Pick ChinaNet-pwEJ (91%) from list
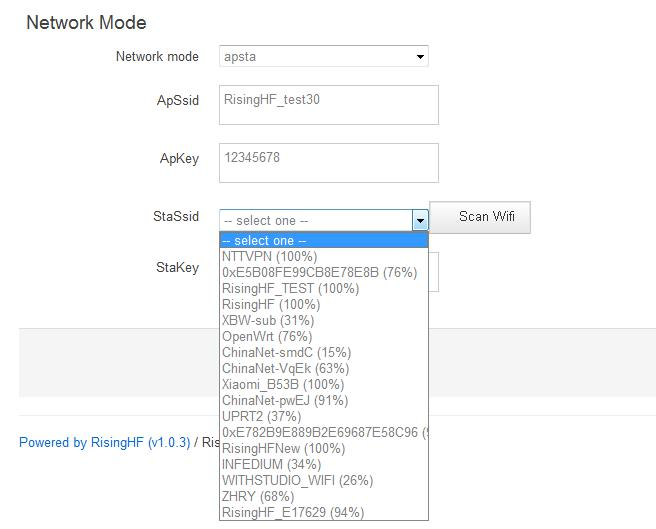656x529 pixels. point(323,400)
